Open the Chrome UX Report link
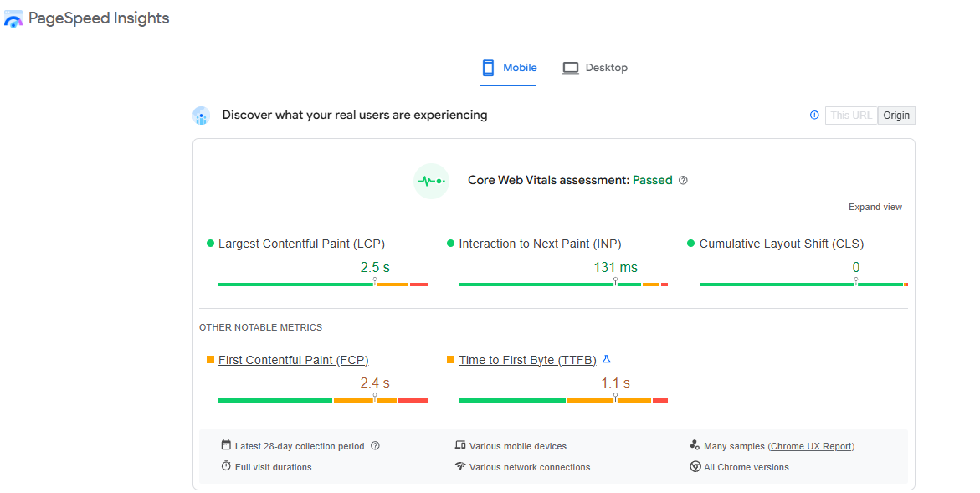The height and width of the screenshot is (493, 980). 811,446
